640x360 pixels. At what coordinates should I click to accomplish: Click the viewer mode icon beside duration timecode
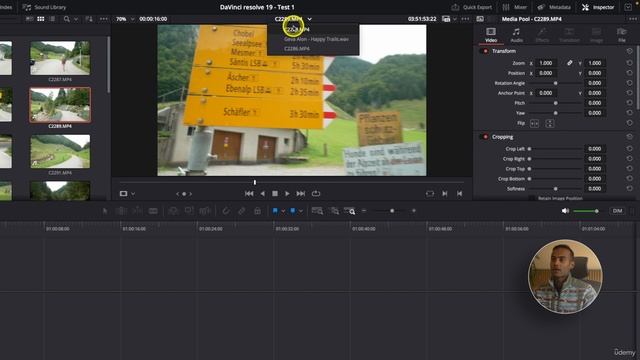(x=446, y=19)
